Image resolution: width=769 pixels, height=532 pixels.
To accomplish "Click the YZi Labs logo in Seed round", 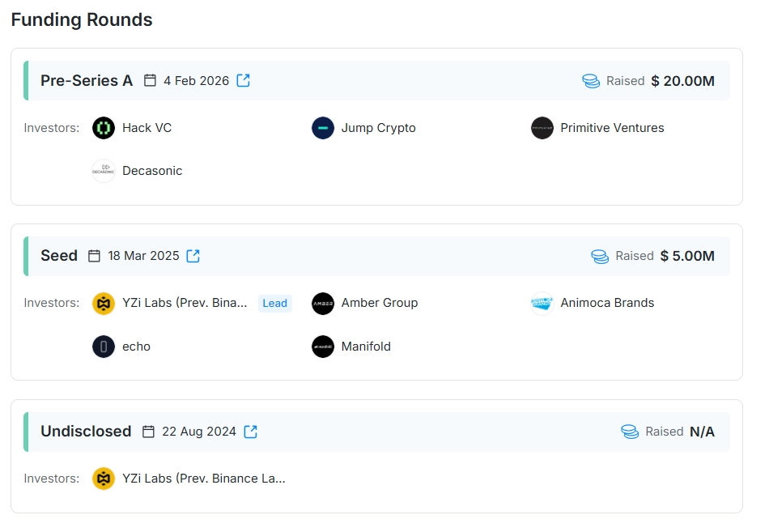I will click(x=104, y=303).
